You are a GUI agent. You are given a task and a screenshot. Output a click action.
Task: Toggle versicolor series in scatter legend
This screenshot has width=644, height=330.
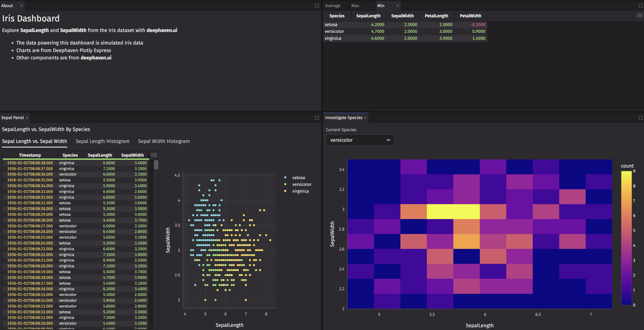click(302, 184)
